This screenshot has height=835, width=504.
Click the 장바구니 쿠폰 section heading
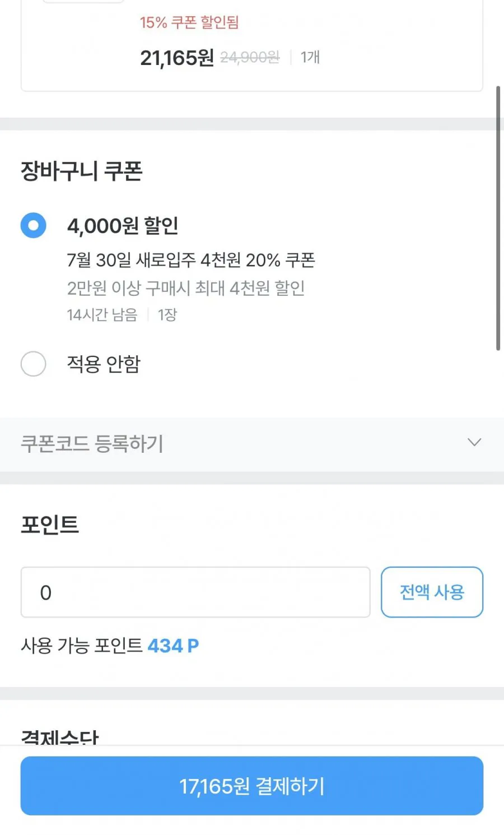point(82,171)
